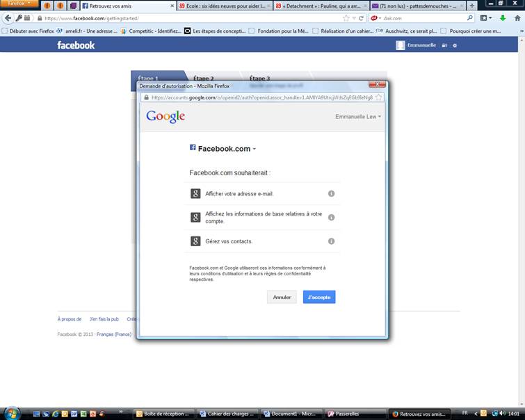The height and width of the screenshot is (420, 525).
Task: Click the popup address bar URL field
Action: (x=262, y=97)
